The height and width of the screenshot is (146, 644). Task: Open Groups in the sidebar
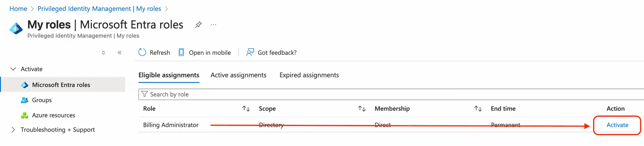42,100
